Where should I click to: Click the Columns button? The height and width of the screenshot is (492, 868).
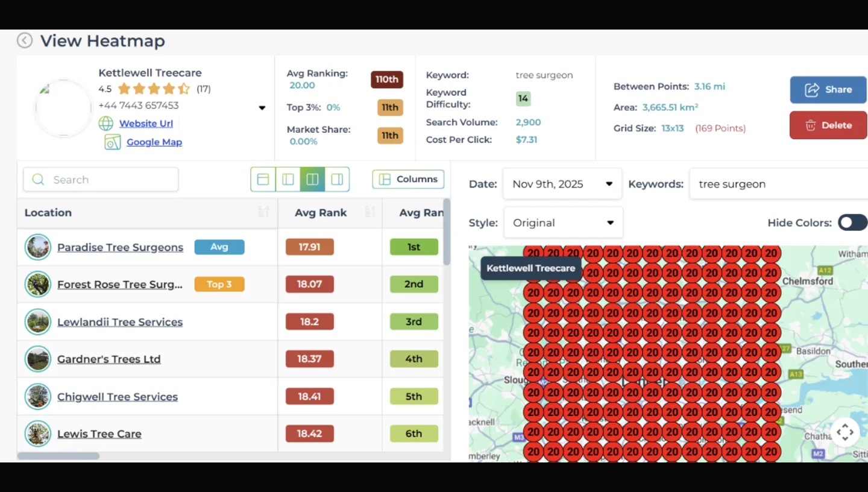(x=409, y=179)
